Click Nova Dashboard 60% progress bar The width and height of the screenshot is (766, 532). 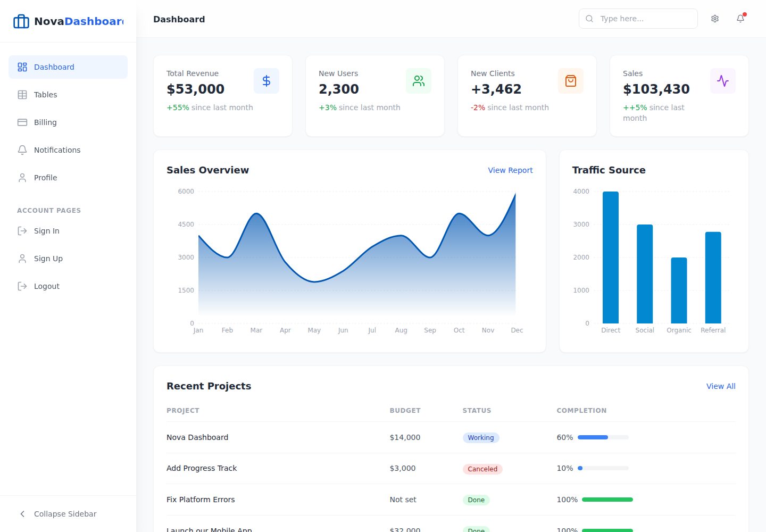[603, 437]
